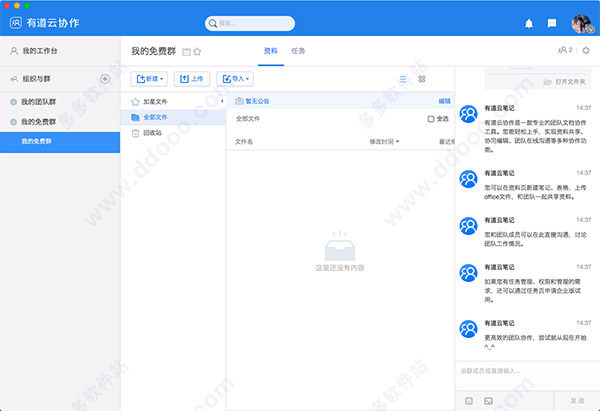Image resolution: width=600 pixels, height=411 pixels.
Task: Collapse the file navigation panel arrow
Action: point(222,101)
